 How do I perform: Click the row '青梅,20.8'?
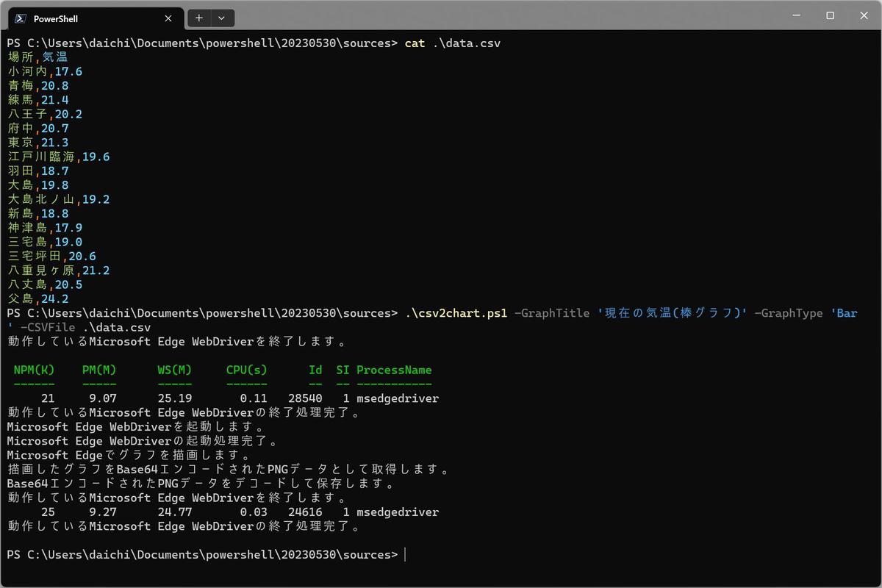38,85
